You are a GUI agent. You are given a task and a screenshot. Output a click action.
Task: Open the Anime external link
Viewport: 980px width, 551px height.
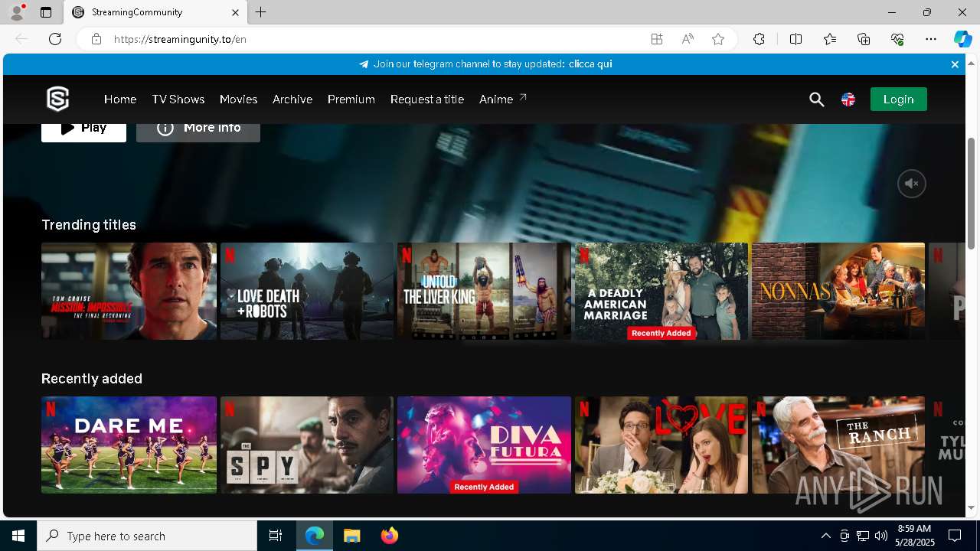point(502,99)
